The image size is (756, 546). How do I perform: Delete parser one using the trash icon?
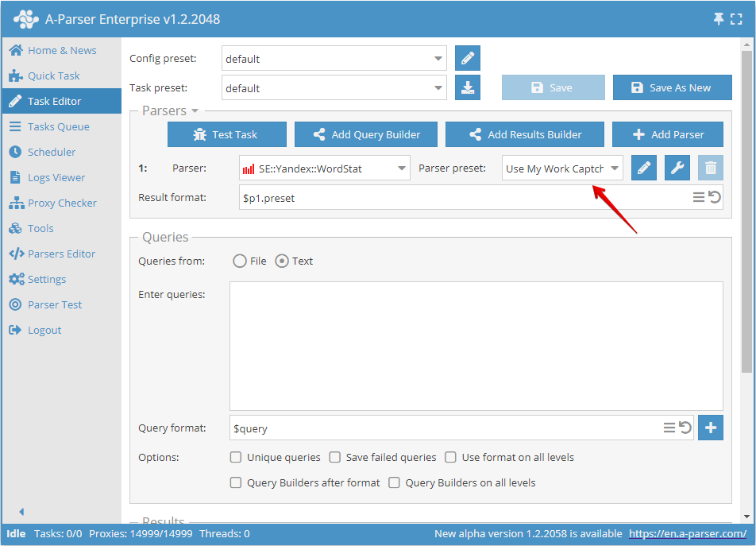point(710,168)
